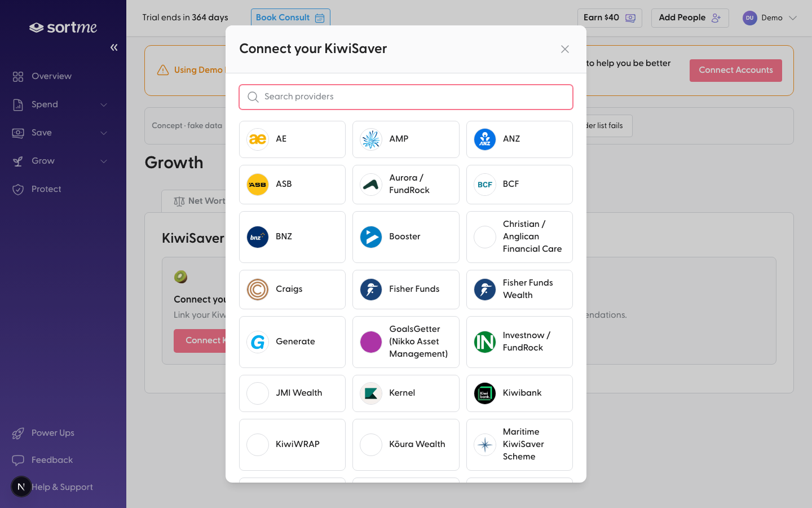
Task: Select the Fisher Funds logo
Action: tap(371, 290)
